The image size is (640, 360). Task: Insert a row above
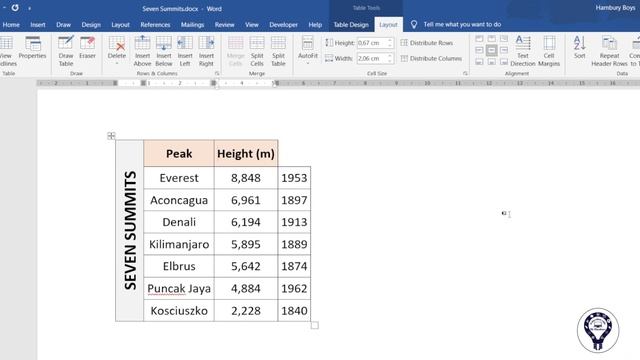(142, 51)
